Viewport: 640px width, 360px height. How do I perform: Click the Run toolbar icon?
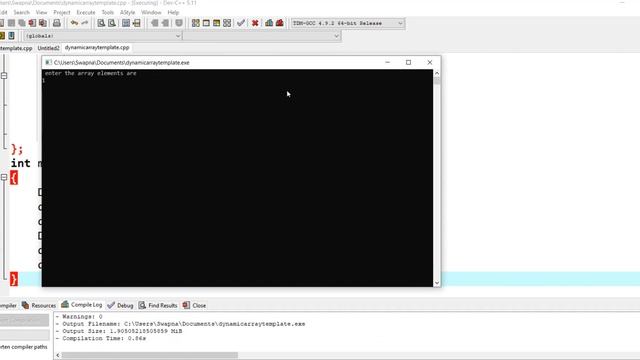point(206,23)
